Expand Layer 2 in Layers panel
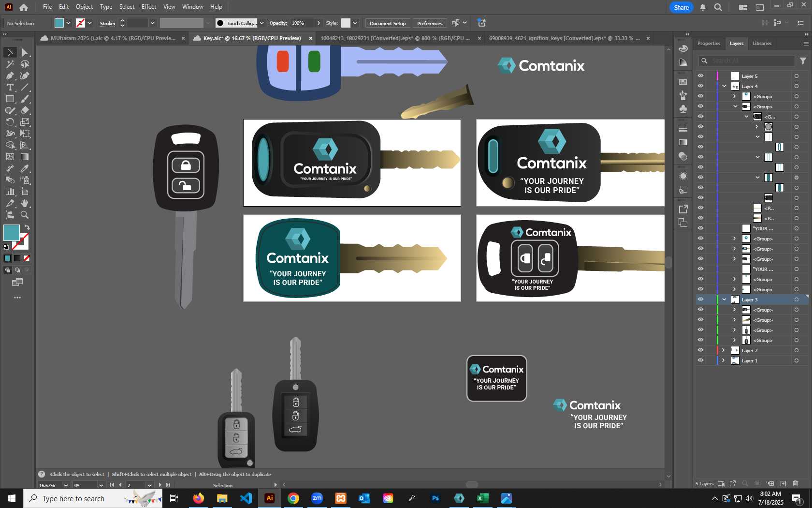Viewport: 812px width, 508px height. (724, 350)
